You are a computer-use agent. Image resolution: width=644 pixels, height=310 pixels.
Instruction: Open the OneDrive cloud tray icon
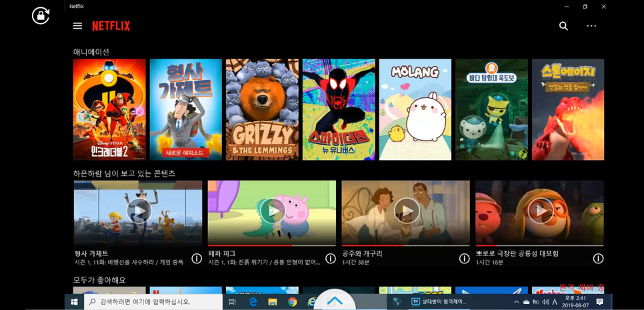526,302
